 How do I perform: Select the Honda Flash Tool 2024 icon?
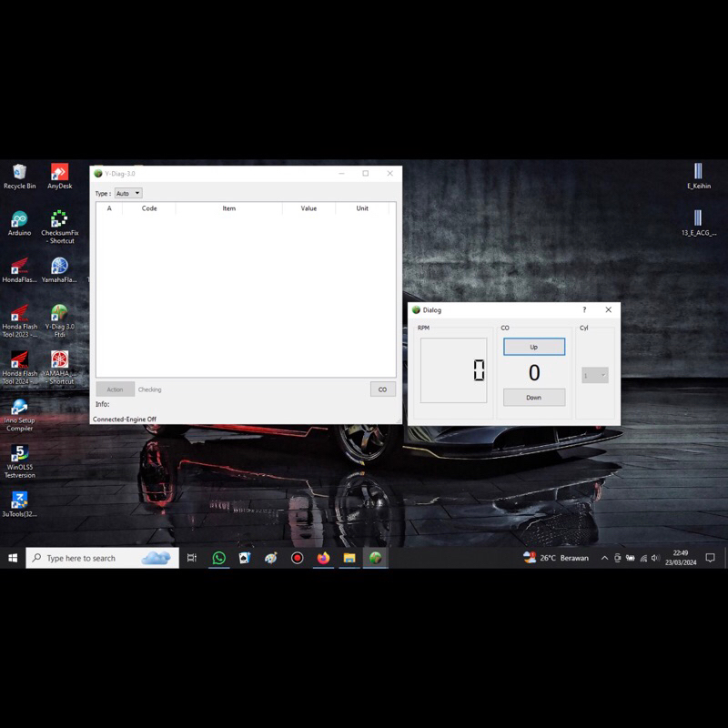click(19, 369)
